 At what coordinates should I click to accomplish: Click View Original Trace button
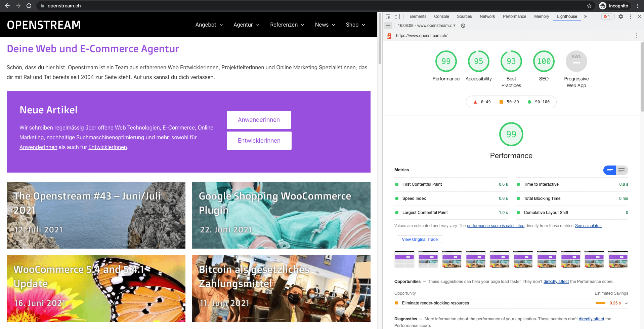click(x=420, y=240)
